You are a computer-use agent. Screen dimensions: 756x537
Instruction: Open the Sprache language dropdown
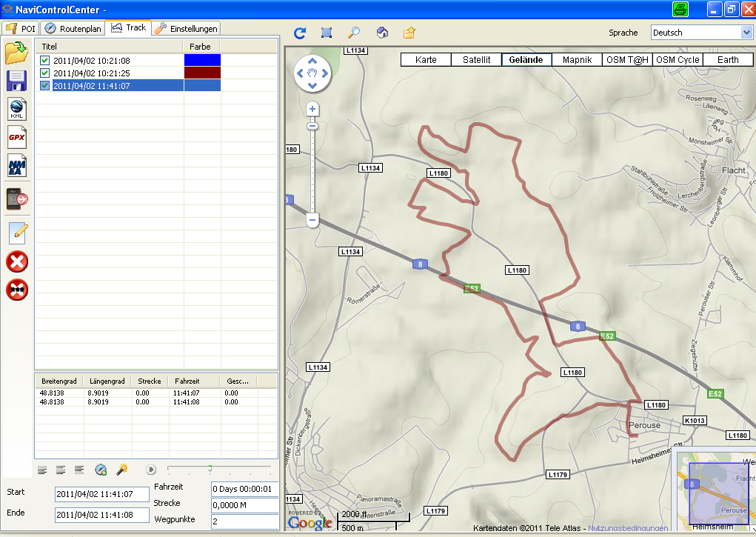(746, 33)
